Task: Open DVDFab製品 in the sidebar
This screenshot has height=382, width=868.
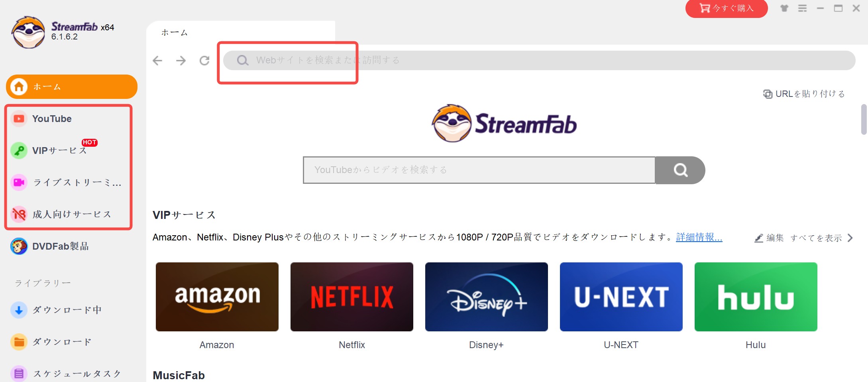Action: click(x=72, y=246)
